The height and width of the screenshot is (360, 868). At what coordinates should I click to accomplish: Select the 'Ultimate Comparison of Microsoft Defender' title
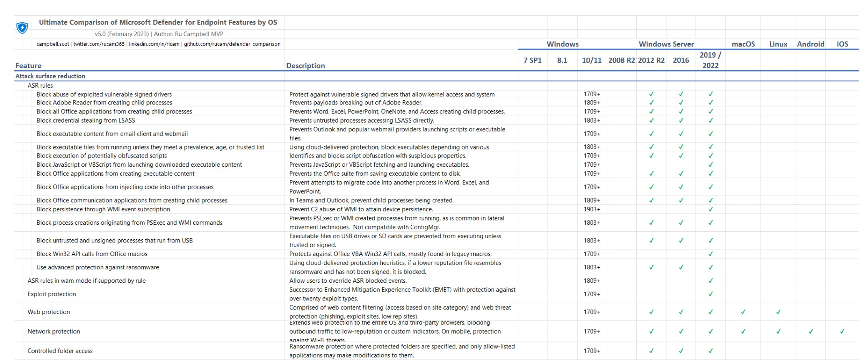coord(158,22)
